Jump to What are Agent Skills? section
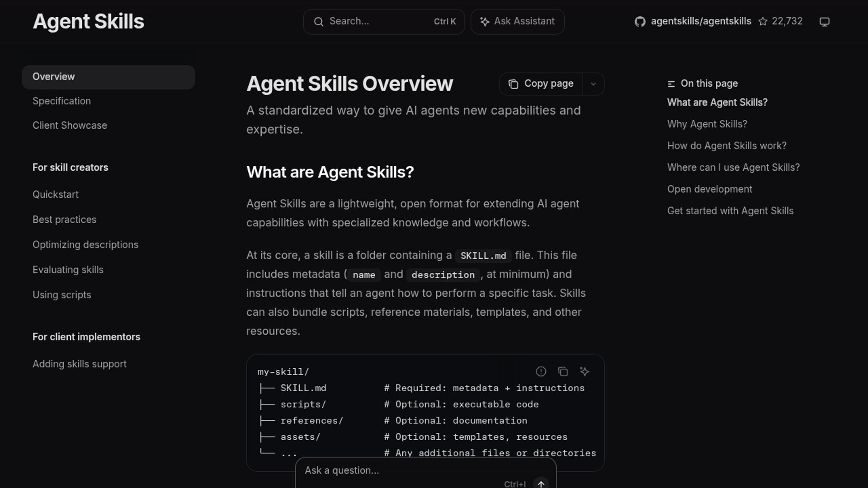 point(717,103)
